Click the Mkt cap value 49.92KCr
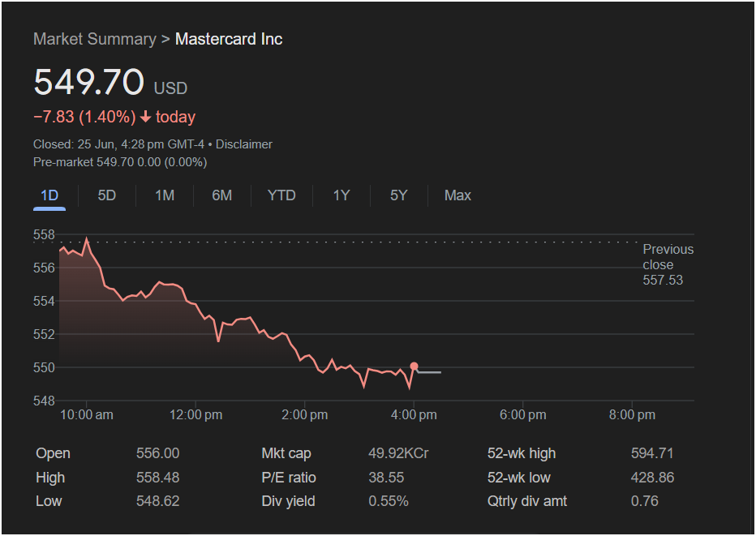The width and height of the screenshot is (756, 536). pyautogui.click(x=398, y=453)
